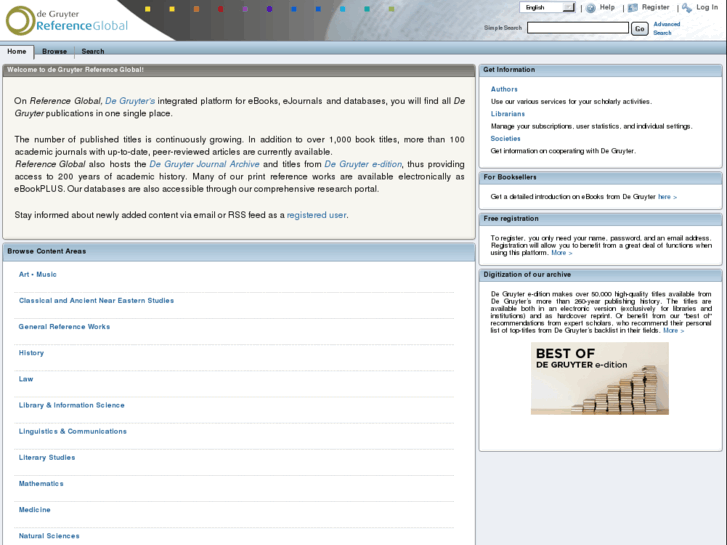Open the De Gruyter's link in welcome text

coord(130,101)
